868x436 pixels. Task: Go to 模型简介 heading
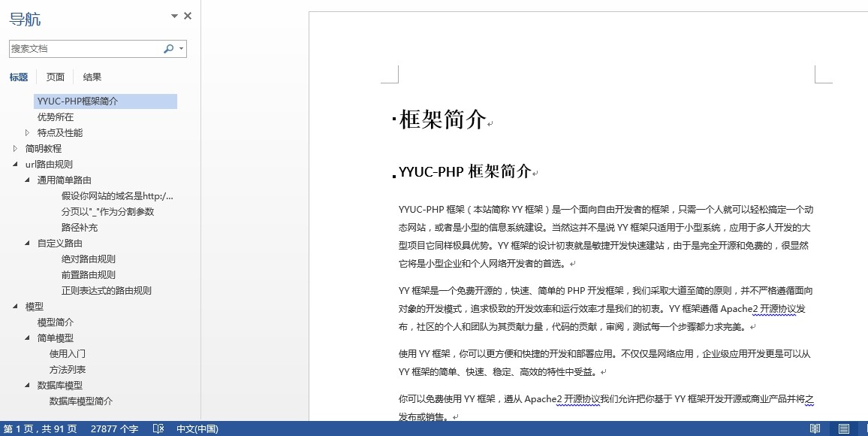(x=56, y=322)
